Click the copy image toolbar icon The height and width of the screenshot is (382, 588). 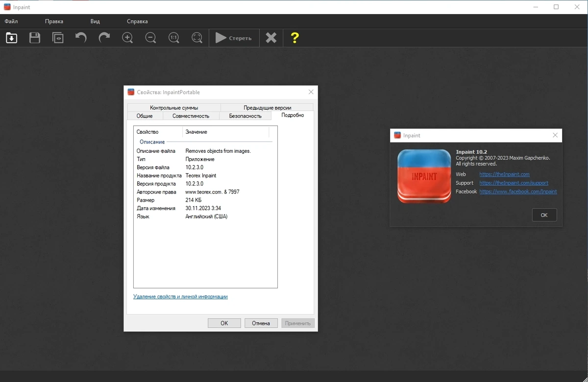coord(58,38)
